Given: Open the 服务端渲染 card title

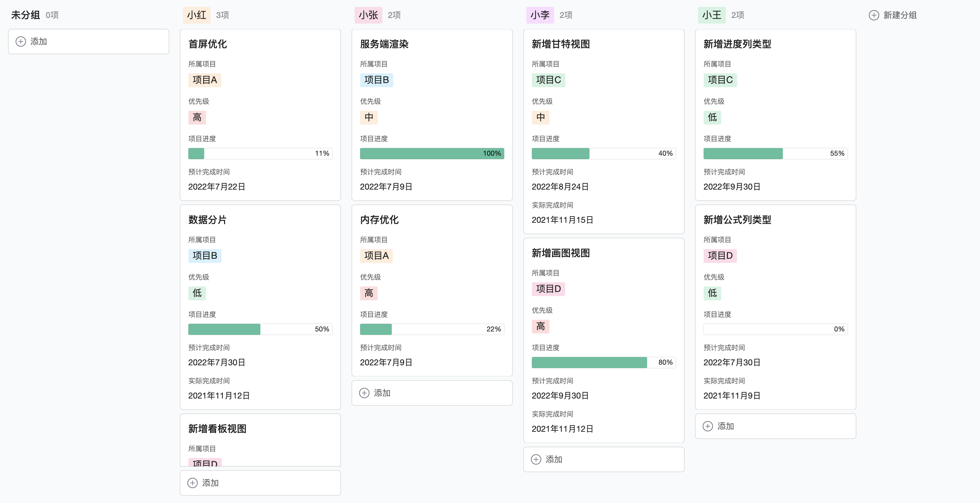Looking at the screenshot, I should point(384,44).
